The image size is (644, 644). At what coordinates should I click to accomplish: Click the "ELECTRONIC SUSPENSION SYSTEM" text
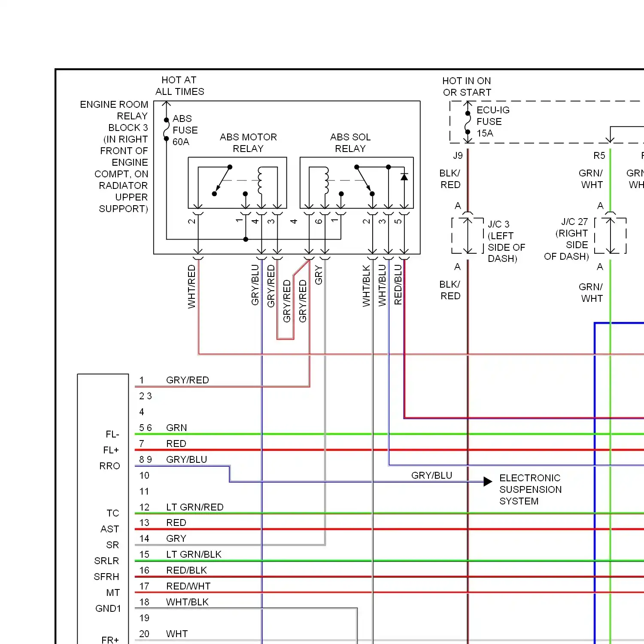point(530,489)
